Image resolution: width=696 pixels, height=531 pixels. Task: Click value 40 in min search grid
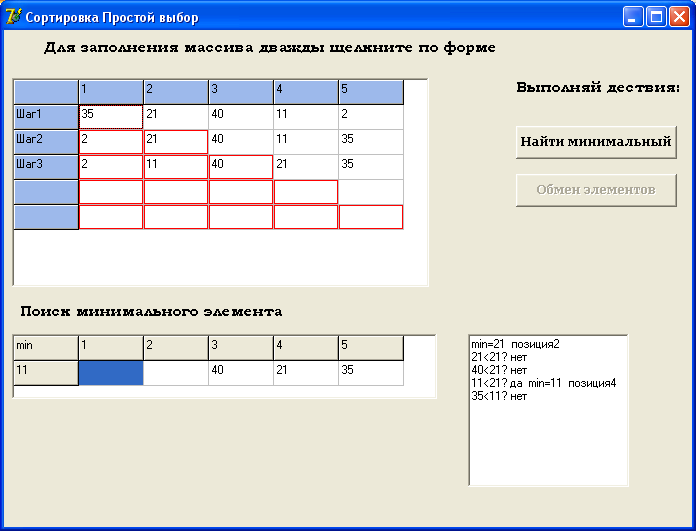[x=241, y=373]
